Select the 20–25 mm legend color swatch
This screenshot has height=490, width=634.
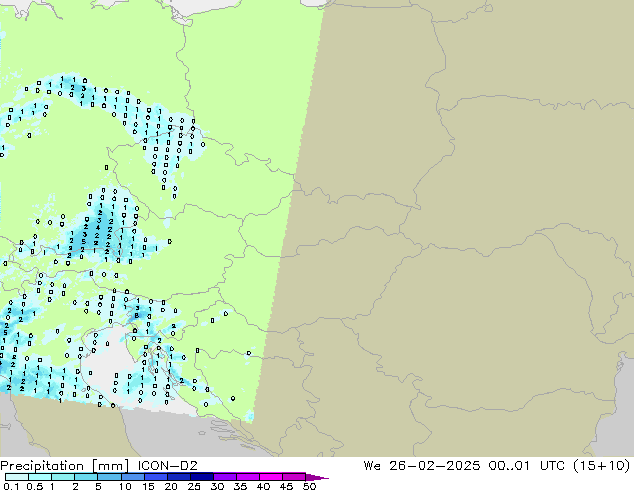pyautogui.click(x=178, y=477)
